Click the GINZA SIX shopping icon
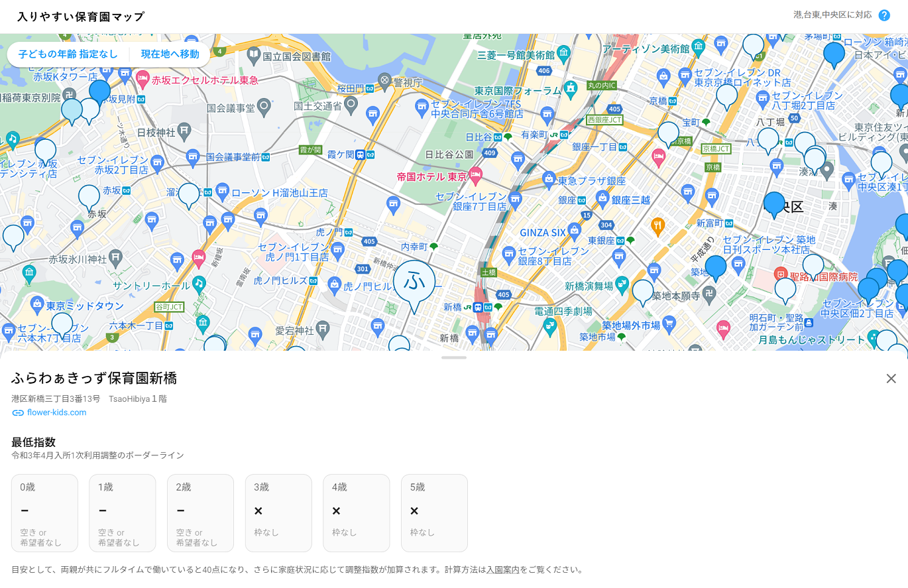The image size is (908, 588). 575,231
